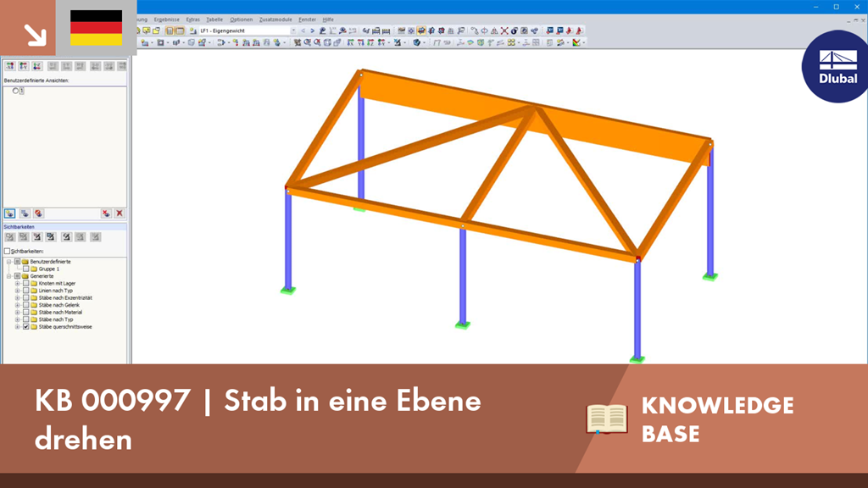Image resolution: width=868 pixels, height=488 pixels.
Task: Click the colorful results icon ending second toolbar
Action: pos(576,42)
